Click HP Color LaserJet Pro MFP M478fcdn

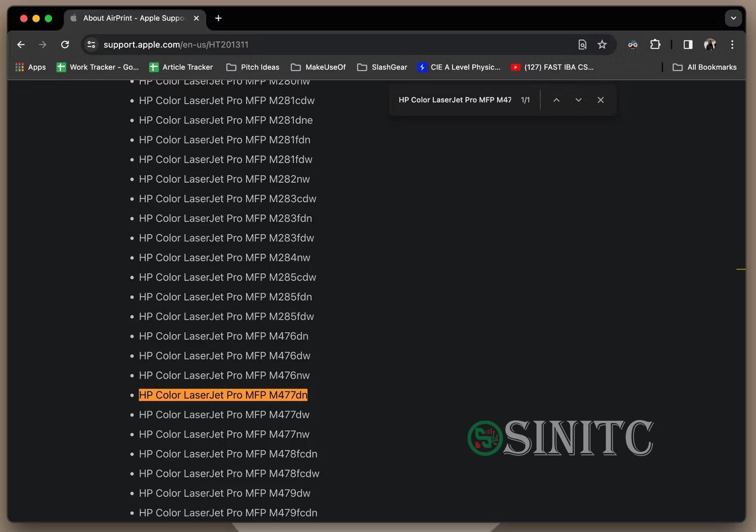pyautogui.click(x=228, y=454)
